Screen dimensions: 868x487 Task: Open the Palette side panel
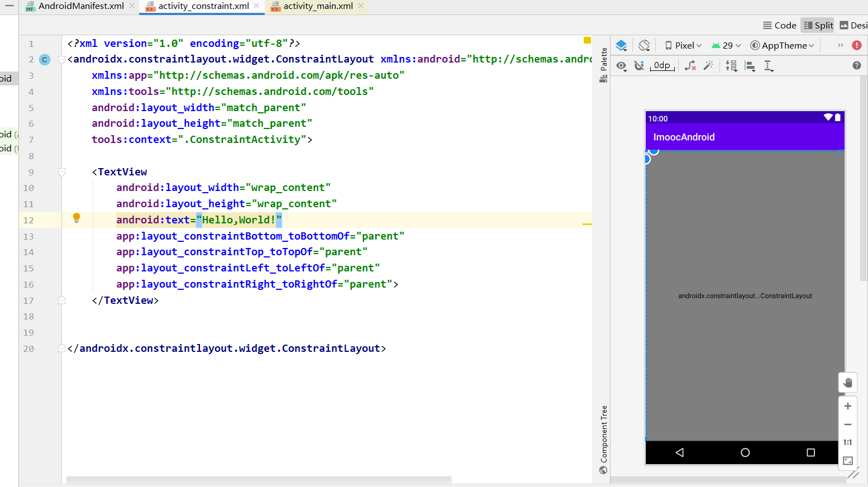coord(603,65)
